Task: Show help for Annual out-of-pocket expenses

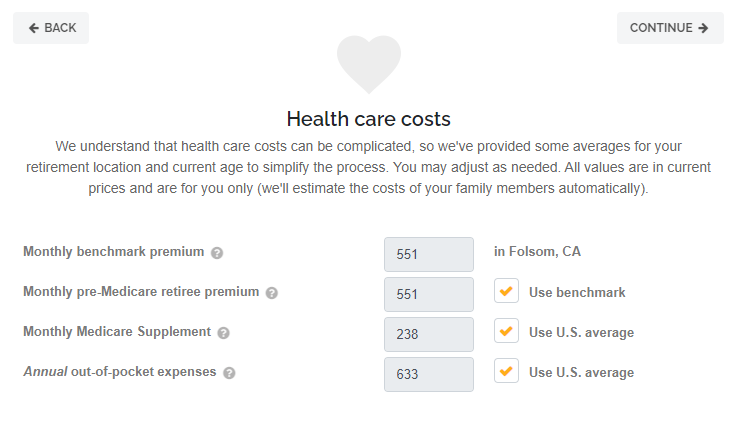Action: coord(229,373)
